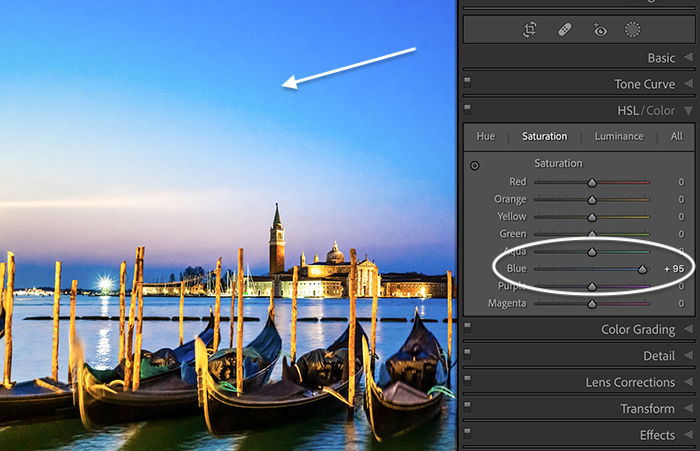Switch to the Luminance tab
Image resolution: width=700 pixels, height=451 pixels.
(619, 136)
